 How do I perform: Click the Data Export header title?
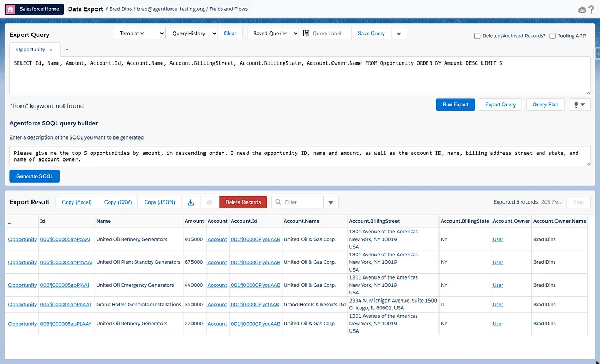(85, 9)
